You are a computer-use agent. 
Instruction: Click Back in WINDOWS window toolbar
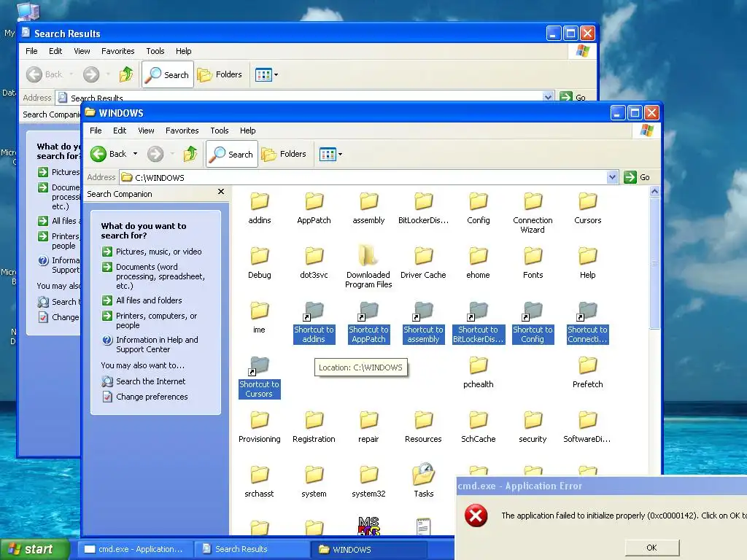point(109,154)
